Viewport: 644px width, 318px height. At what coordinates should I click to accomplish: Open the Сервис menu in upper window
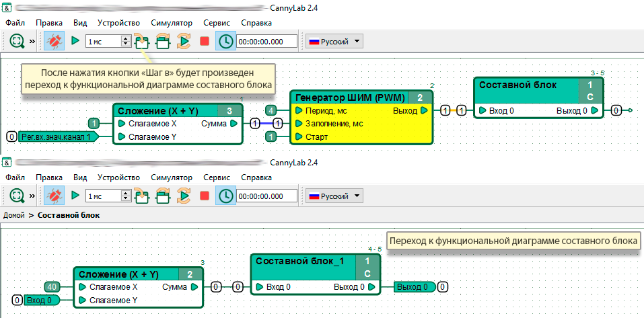217,23
